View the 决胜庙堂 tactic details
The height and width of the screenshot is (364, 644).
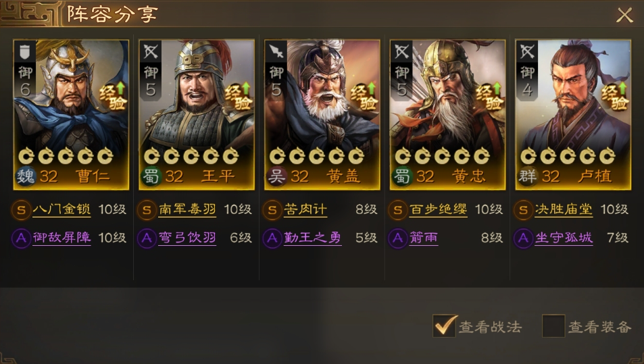(x=564, y=210)
